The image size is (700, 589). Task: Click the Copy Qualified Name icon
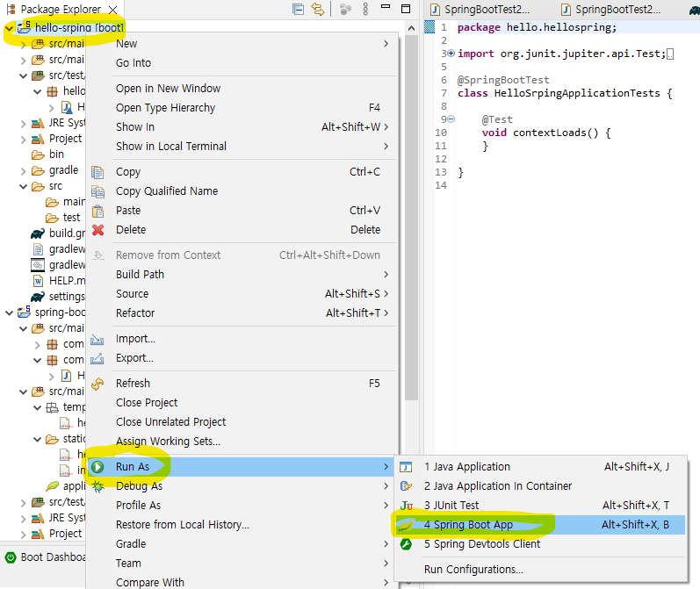point(97,191)
